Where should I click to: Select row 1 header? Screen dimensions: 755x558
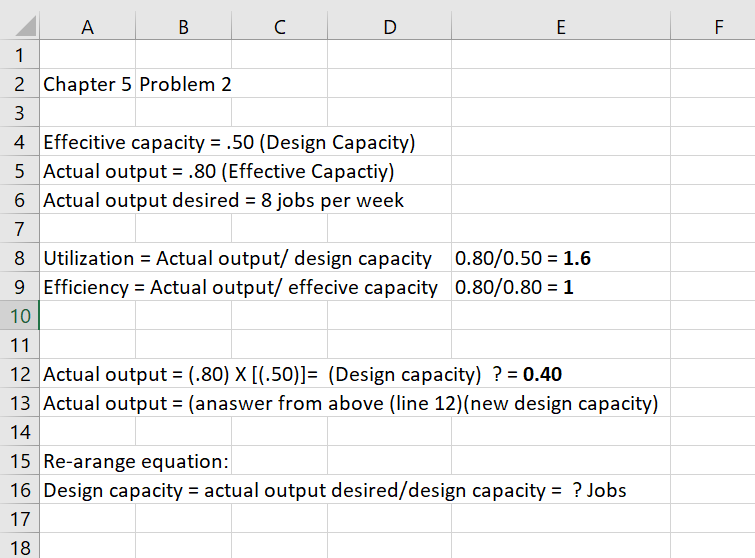click(19, 55)
